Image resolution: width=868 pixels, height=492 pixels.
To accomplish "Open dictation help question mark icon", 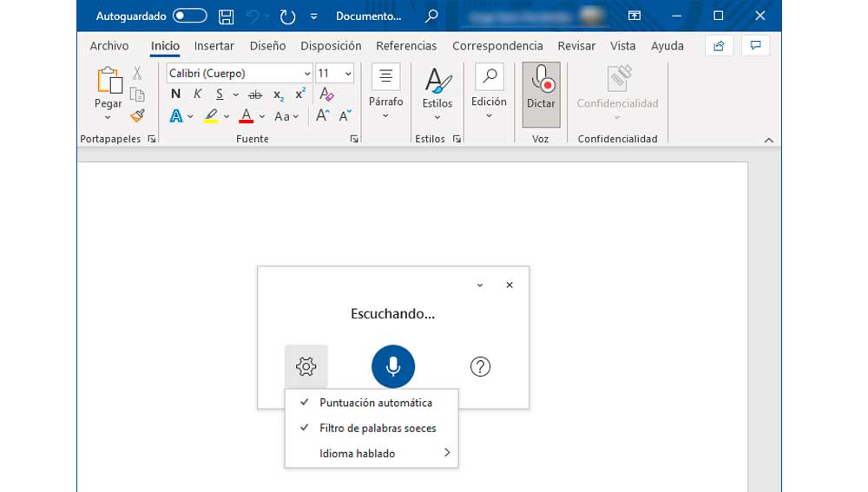I will [480, 366].
